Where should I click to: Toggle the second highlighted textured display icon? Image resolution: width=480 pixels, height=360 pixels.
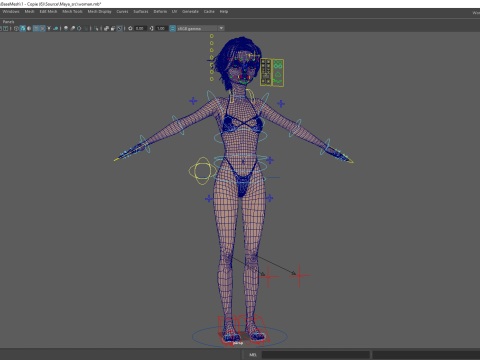click(42, 29)
